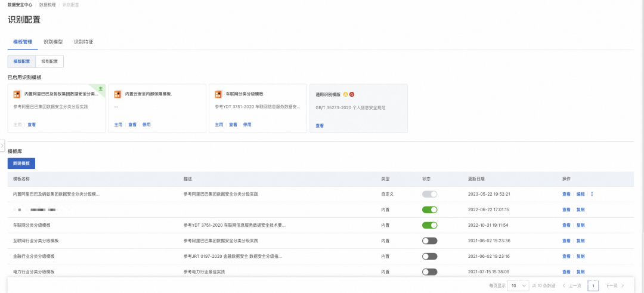Click 停用 on the 车联网分类分级模板 card
Image resolution: width=644 pixels, height=293 pixels.
247,125
